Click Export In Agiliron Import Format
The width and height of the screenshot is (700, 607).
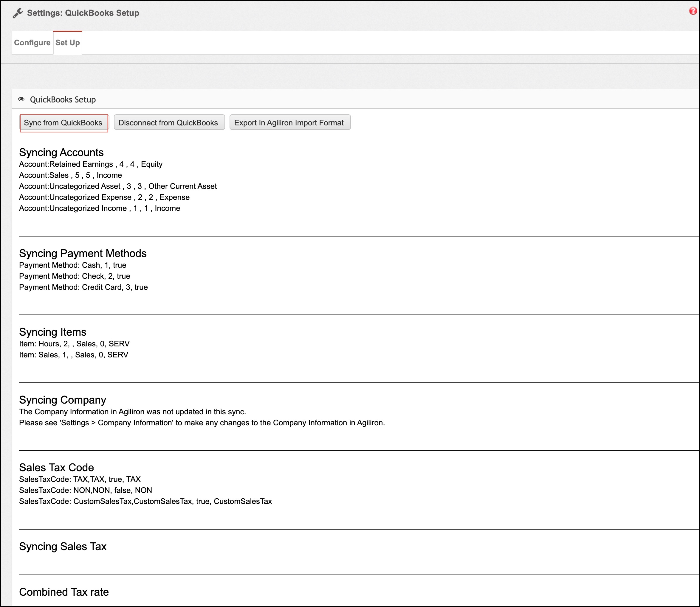(289, 123)
